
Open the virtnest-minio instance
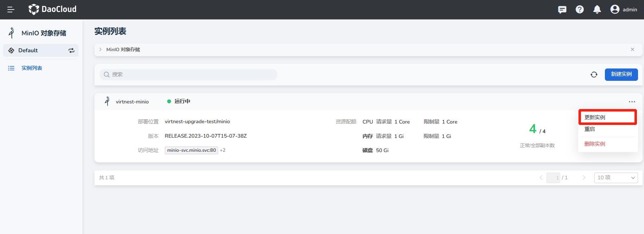coord(132,102)
